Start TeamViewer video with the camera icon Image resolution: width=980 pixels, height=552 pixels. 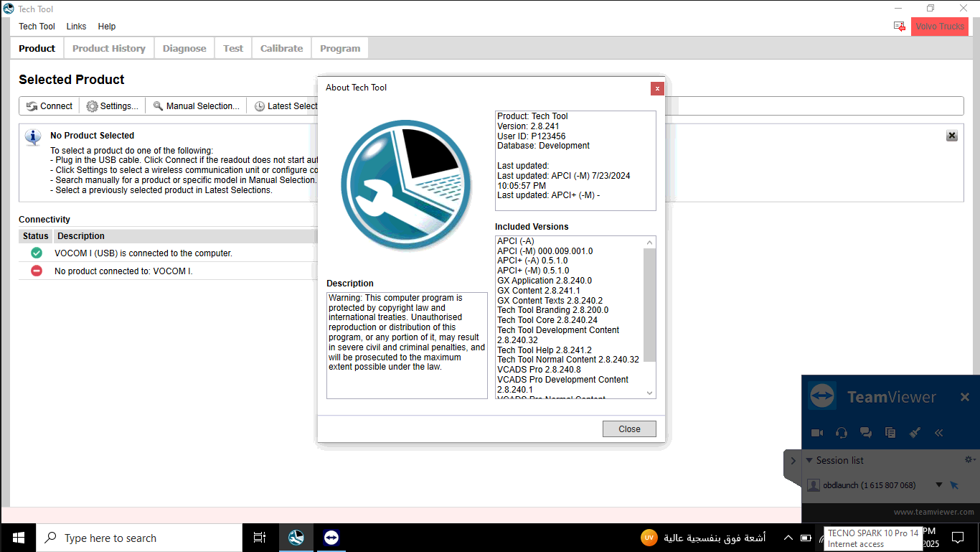point(816,433)
